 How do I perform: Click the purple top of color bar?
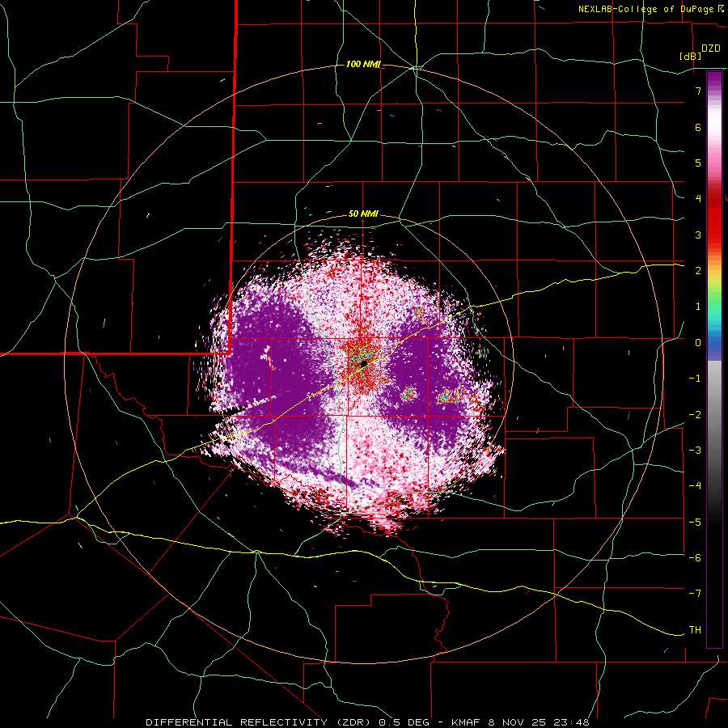pyautogui.click(x=714, y=79)
